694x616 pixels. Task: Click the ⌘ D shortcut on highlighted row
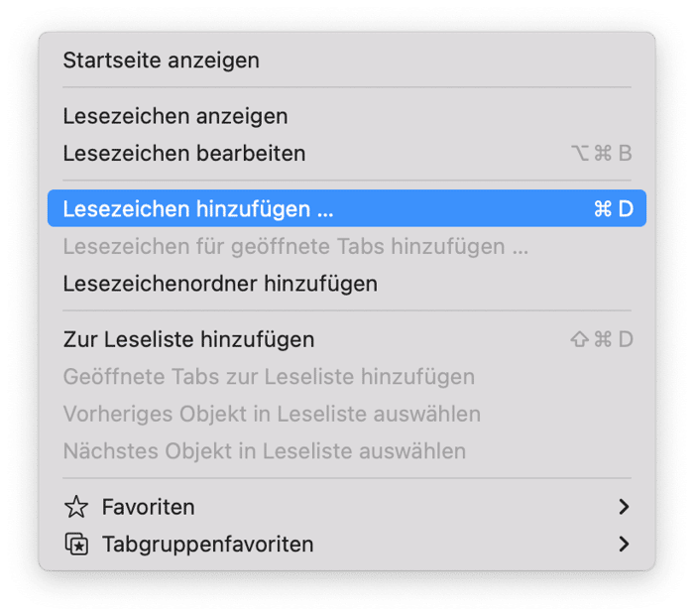coord(614,208)
